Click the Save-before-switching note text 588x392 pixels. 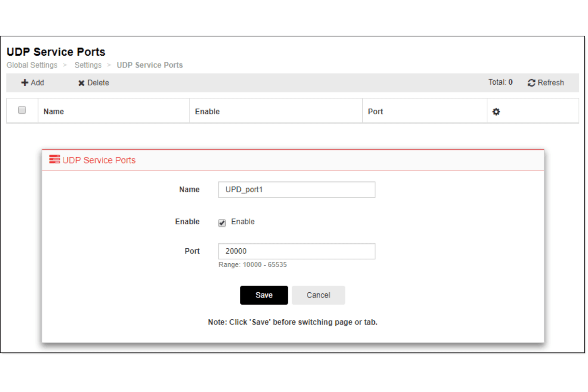[293, 322]
